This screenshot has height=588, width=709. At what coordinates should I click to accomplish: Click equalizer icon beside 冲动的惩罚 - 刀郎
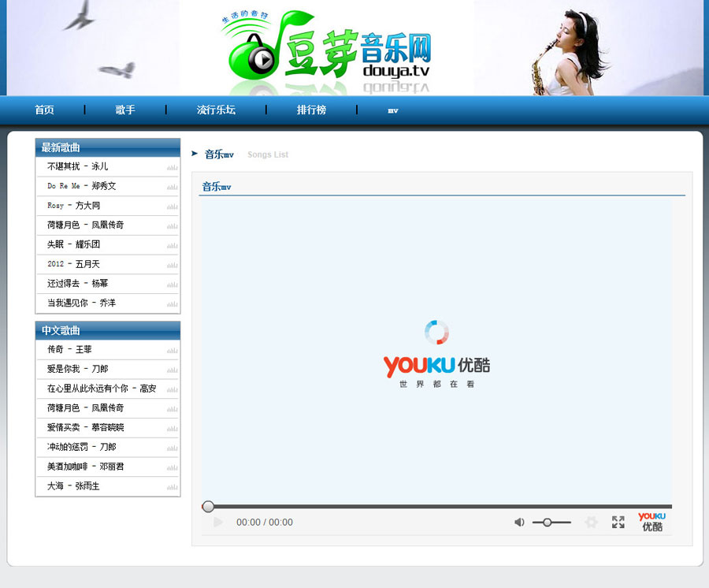click(x=173, y=448)
